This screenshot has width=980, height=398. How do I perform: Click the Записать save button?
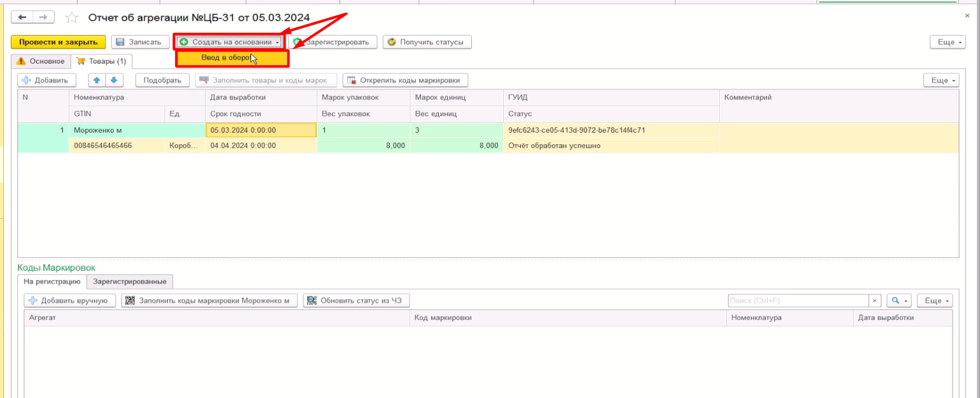click(x=141, y=42)
